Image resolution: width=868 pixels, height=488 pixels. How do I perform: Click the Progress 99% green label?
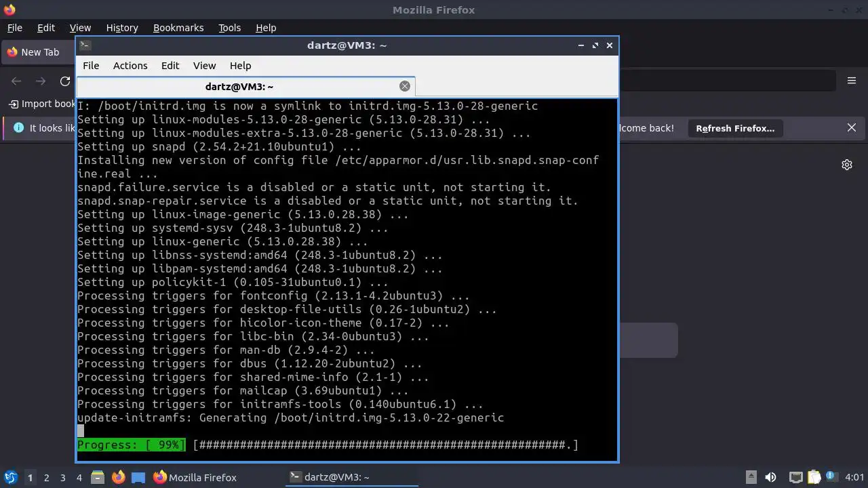point(131,445)
